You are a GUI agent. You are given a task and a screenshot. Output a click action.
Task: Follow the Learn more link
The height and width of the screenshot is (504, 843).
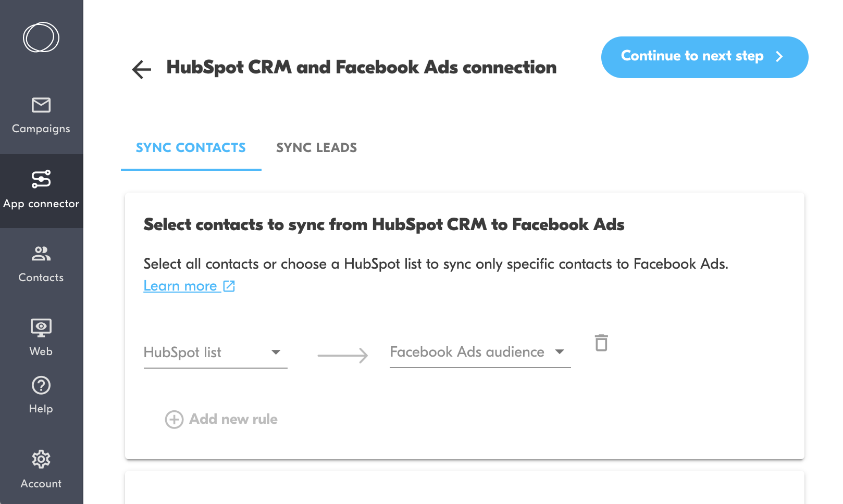[x=180, y=286]
